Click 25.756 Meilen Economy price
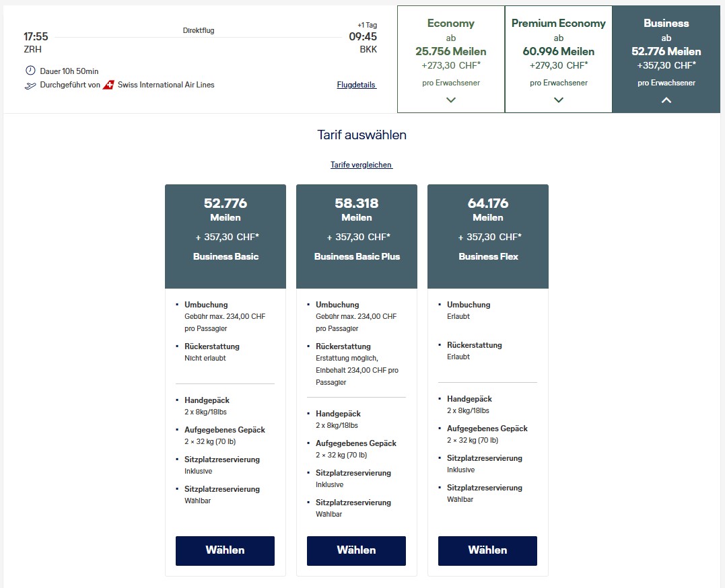 click(x=451, y=51)
